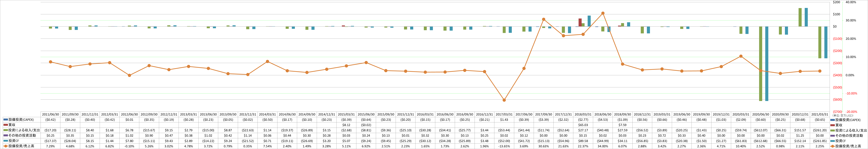The image size is (868, 149).
Task: Click the $152.14 value
Action: (800, 141)
